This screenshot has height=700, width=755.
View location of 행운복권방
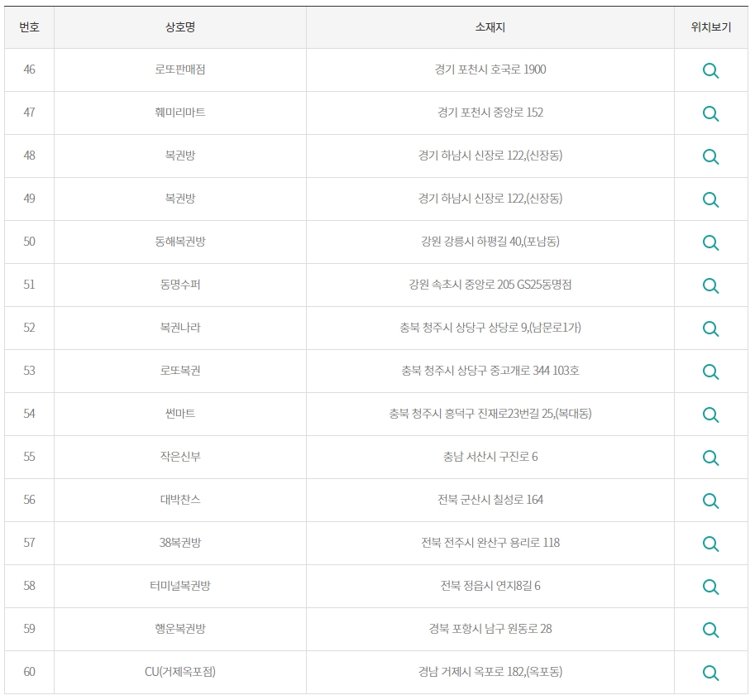point(710,630)
